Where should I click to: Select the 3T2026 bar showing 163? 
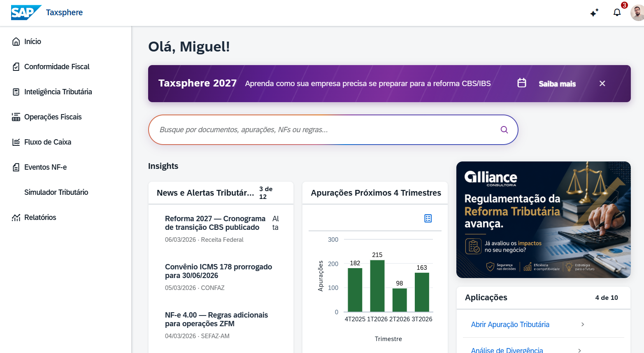click(x=422, y=292)
